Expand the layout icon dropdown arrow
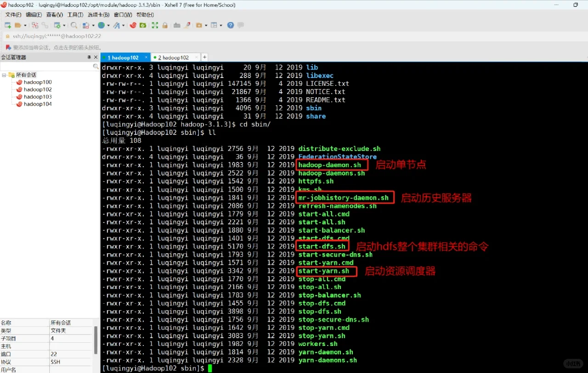The image size is (588, 373). click(x=221, y=25)
